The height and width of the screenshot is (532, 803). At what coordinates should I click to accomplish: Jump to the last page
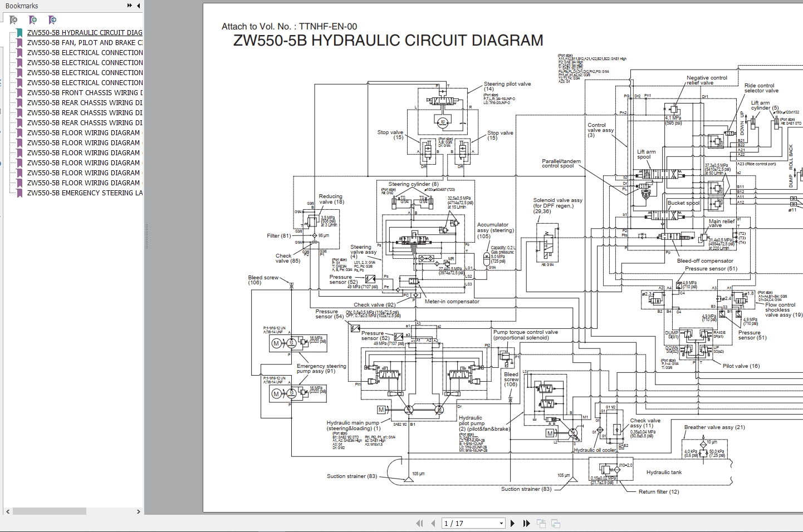tap(526, 523)
